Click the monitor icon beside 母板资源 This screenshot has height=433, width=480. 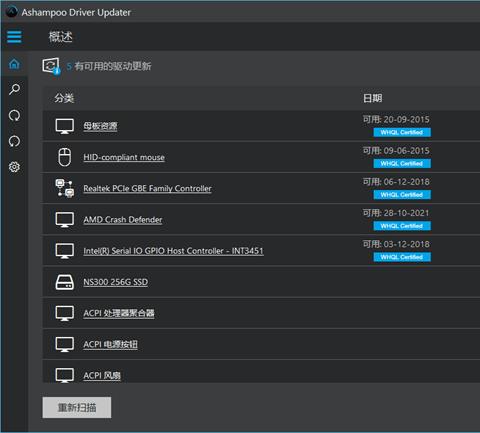(x=65, y=126)
